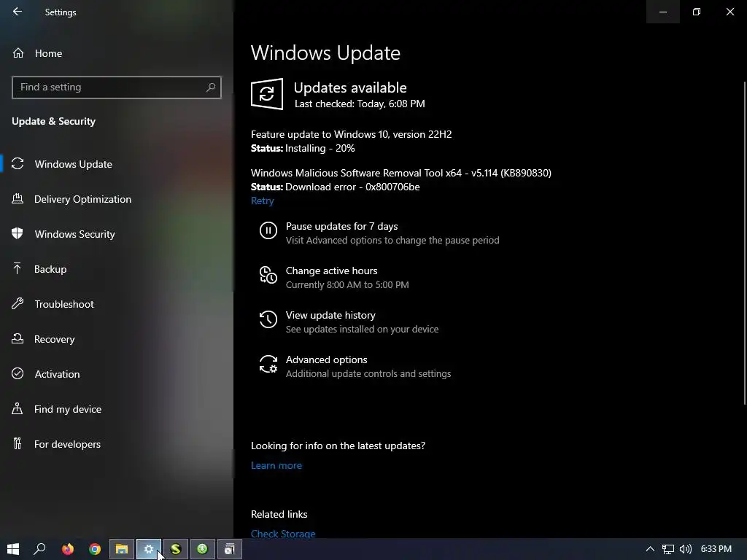
Task: Show hidden system tray icons
Action: click(x=650, y=549)
